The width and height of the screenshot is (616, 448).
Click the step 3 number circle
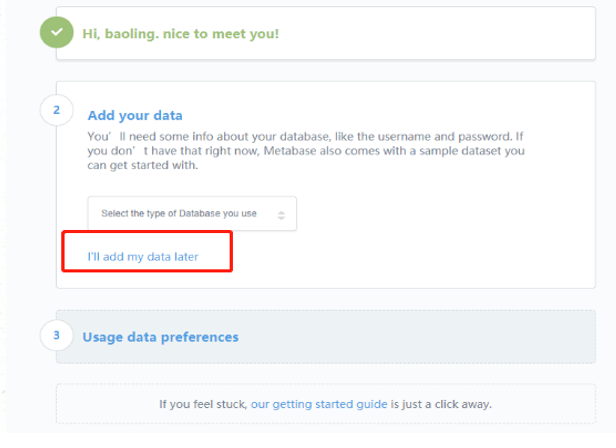tap(56, 335)
